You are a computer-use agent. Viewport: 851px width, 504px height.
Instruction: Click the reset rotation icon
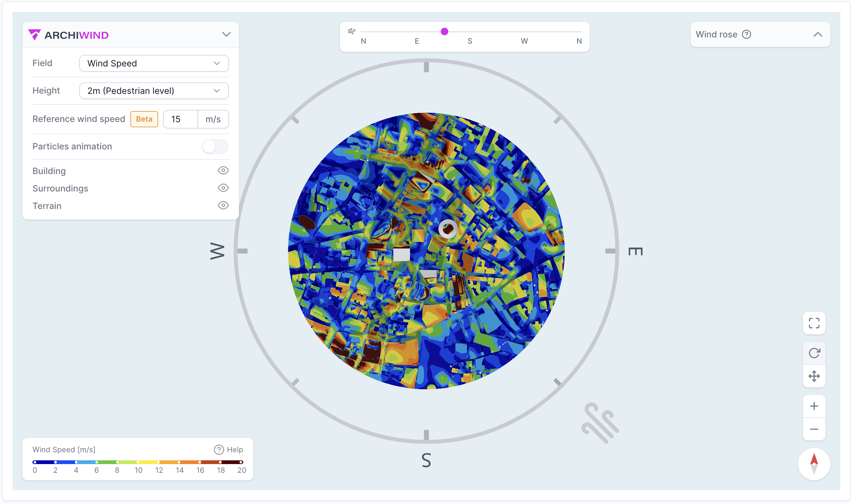(x=814, y=353)
